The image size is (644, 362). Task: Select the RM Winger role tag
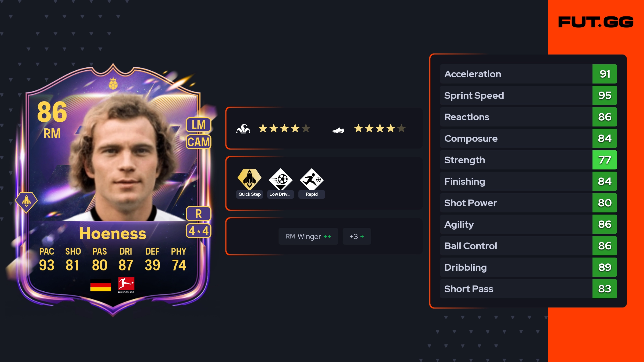coord(308,236)
